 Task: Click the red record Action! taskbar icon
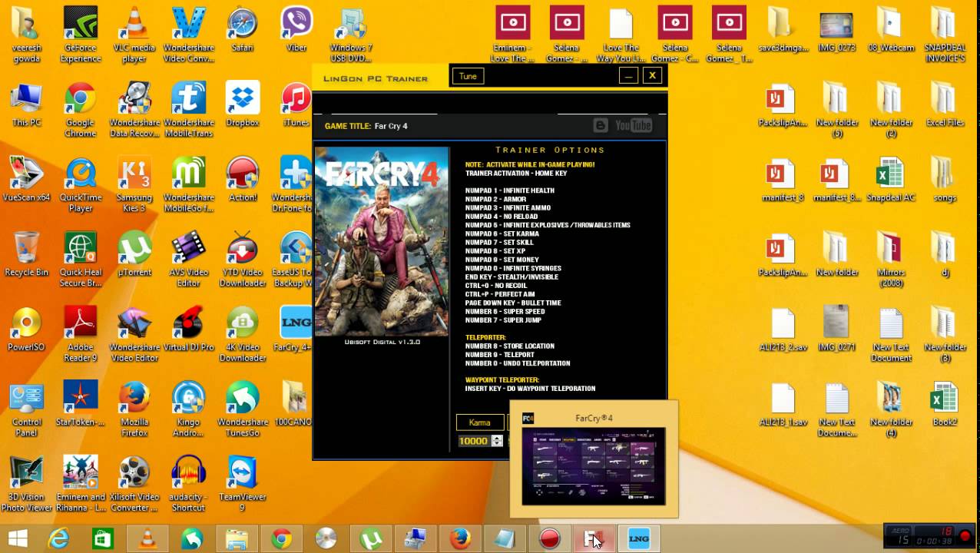click(x=549, y=538)
